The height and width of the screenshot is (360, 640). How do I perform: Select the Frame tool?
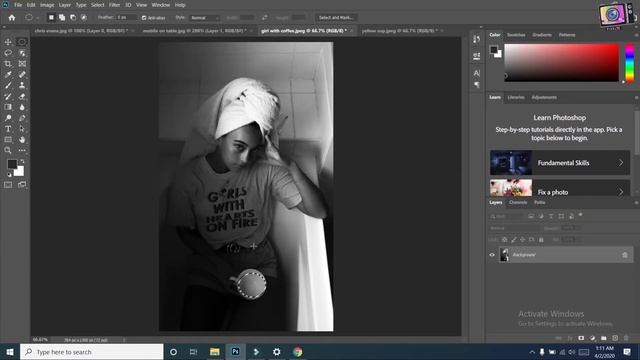(22, 64)
